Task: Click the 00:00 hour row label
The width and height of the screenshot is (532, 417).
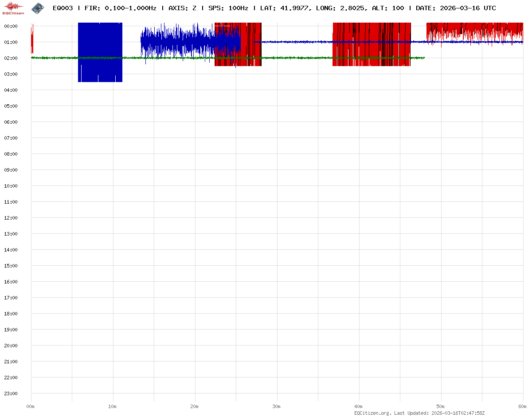Action: tap(10, 26)
